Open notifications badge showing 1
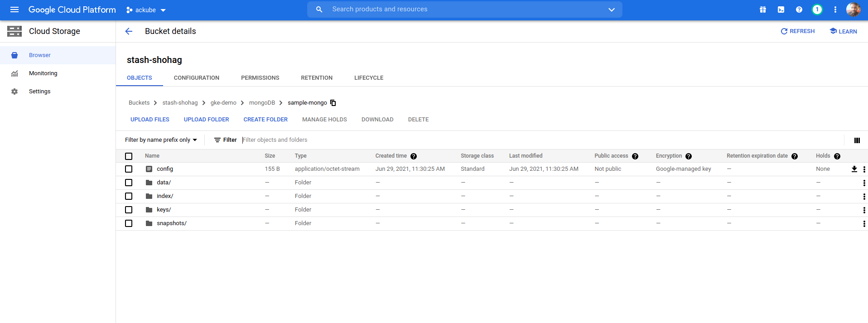868x323 pixels. pos(817,10)
